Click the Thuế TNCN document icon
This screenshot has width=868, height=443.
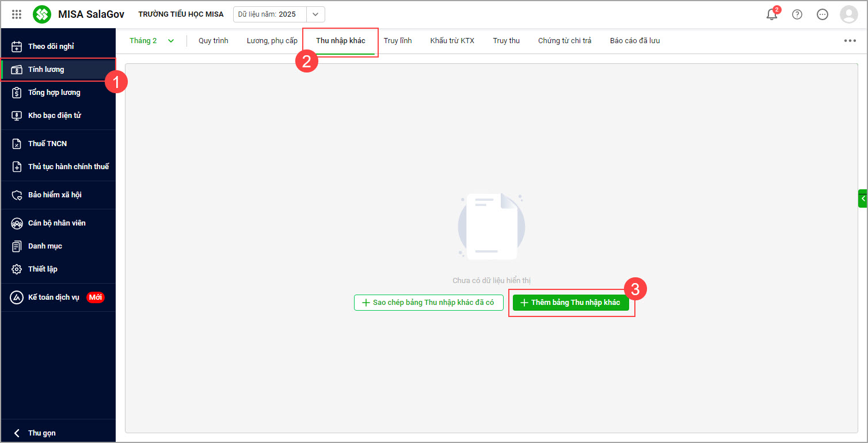point(17,144)
